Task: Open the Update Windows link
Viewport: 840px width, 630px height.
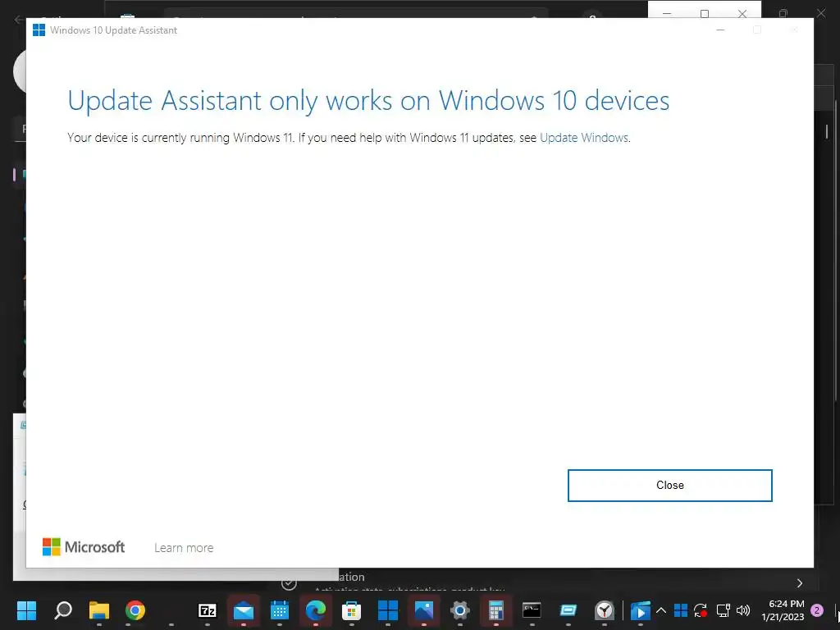Action: click(x=584, y=138)
